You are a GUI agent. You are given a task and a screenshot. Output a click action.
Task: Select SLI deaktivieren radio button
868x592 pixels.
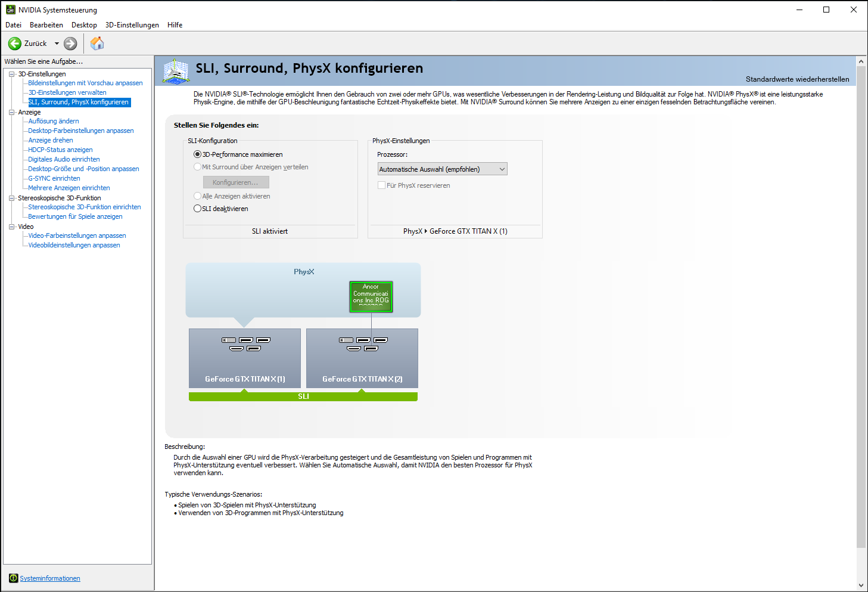click(x=198, y=209)
